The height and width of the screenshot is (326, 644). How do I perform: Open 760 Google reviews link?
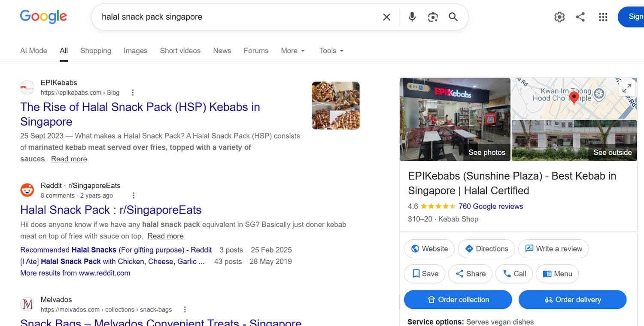pos(491,206)
